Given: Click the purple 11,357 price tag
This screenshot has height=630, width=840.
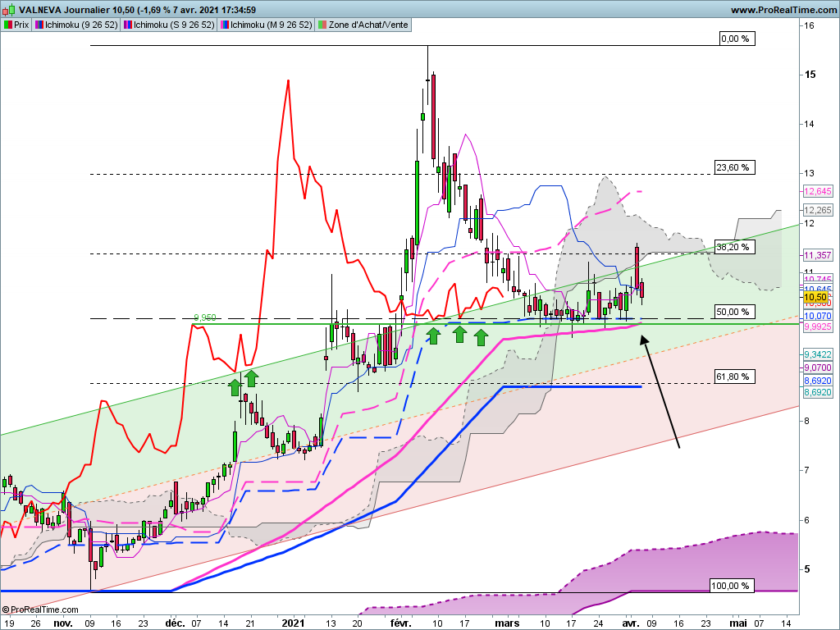Looking at the screenshot, I should [818, 256].
